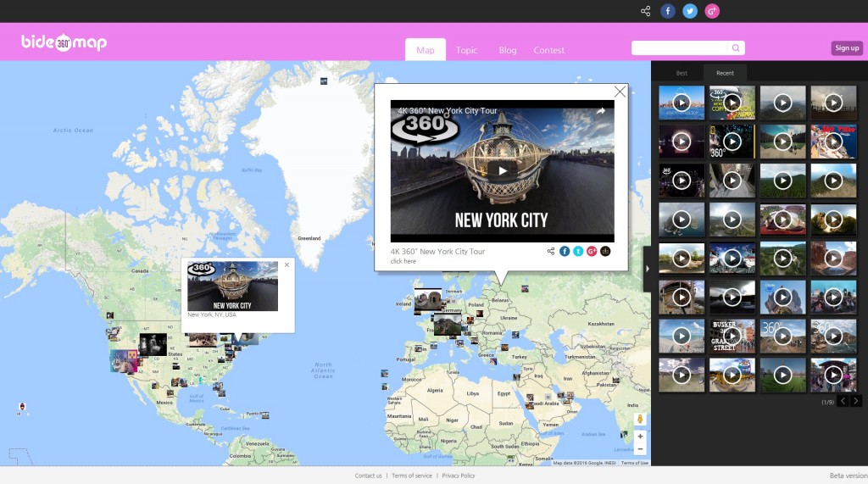Share video via Facebook icon below video
The height and width of the screenshot is (484, 868).
click(x=565, y=252)
